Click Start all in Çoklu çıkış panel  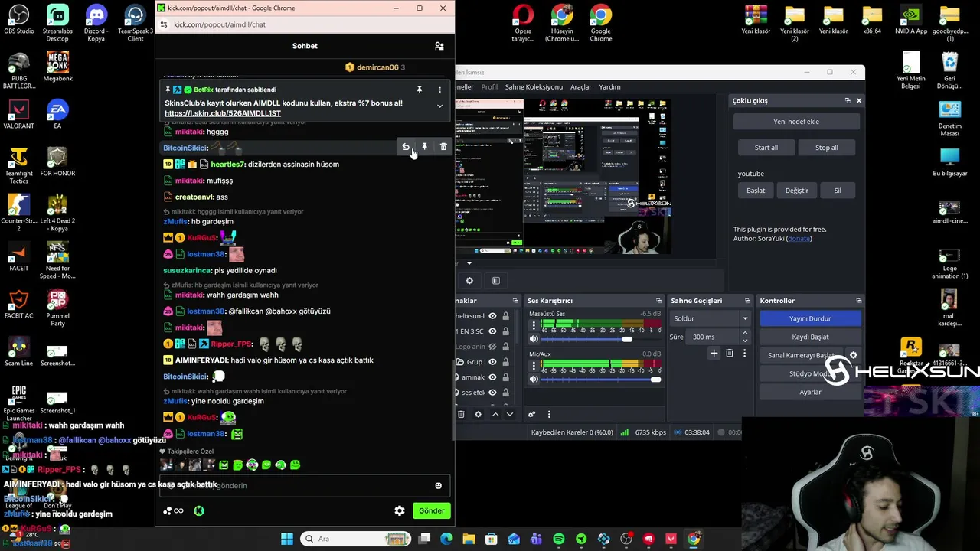point(766,148)
